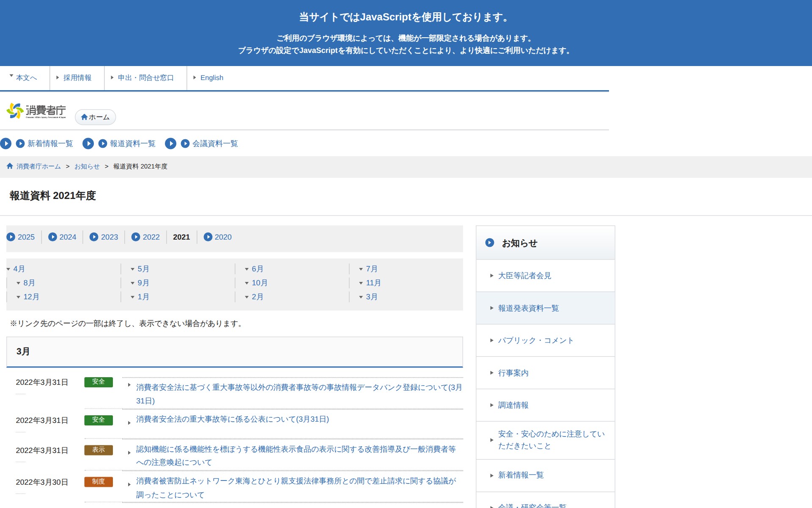This screenshot has height=508, width=812.
Task: Click the green 安全 category badge
Action: coord(99,382)
